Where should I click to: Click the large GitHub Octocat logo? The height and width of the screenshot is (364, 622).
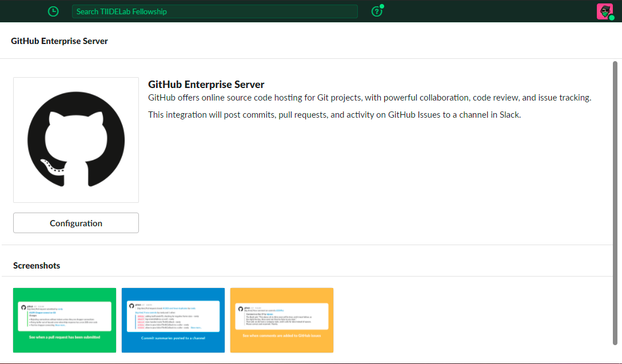click(76, 139)
